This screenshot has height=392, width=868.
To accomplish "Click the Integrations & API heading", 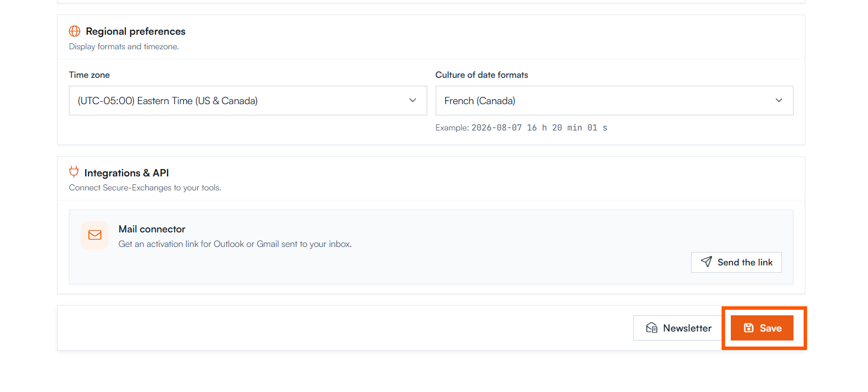I will click(x=134, y=173).
